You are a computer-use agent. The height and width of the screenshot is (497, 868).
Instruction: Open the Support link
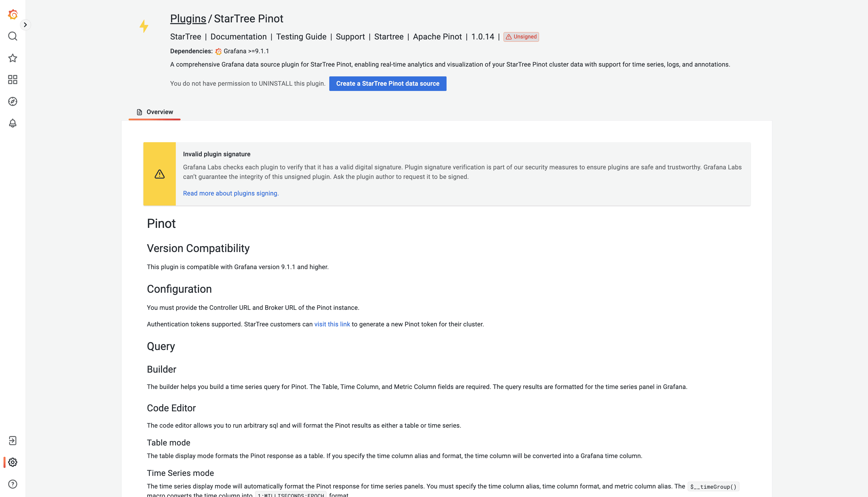(x=350, y=36)
